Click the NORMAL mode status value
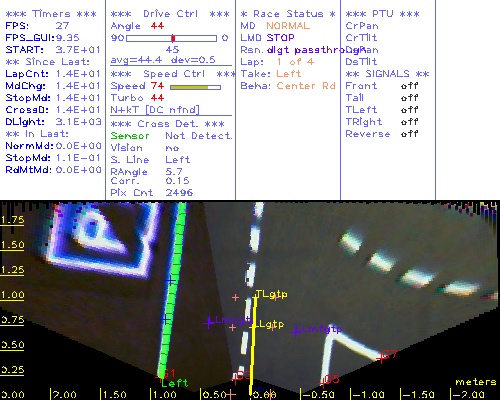 pyautogui.click(x=288, y=26)
